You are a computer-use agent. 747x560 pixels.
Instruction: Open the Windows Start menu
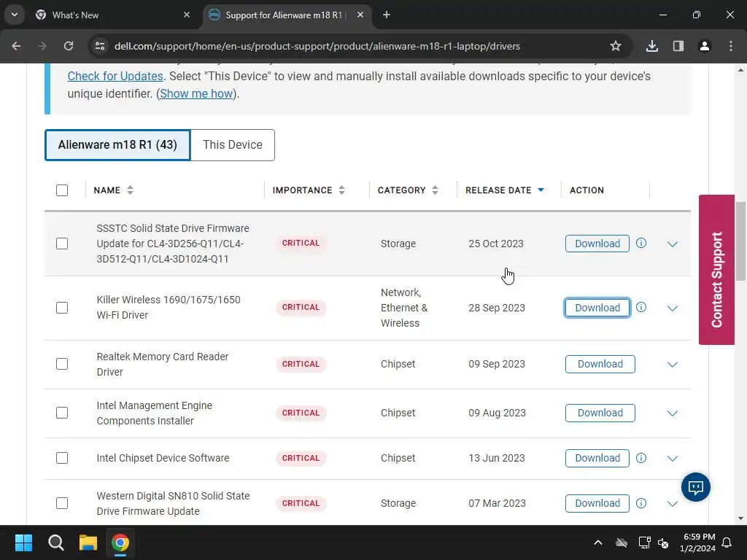[x=23, y=542]
